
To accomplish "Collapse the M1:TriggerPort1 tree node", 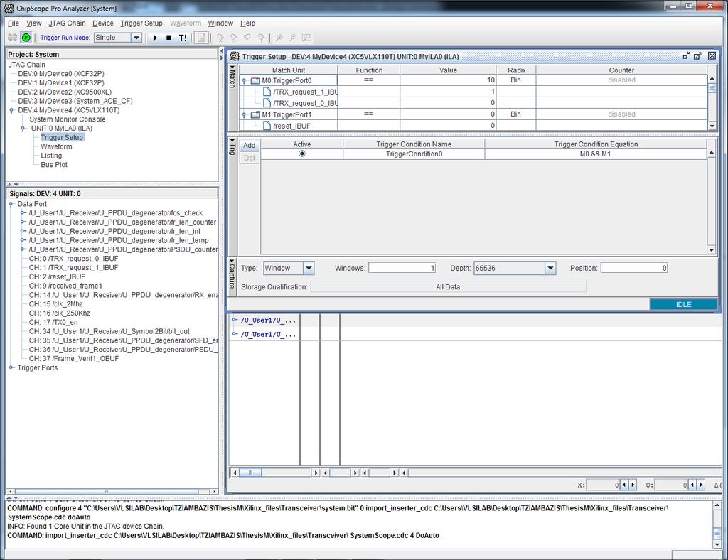I will 245,114.
